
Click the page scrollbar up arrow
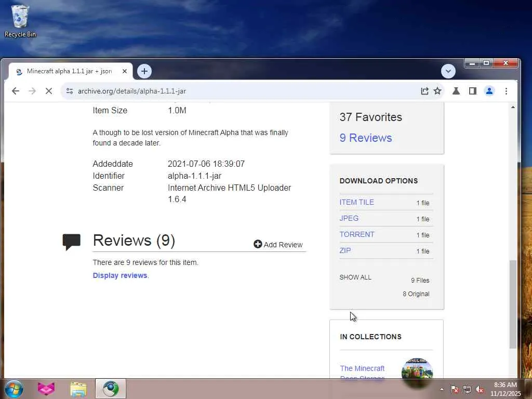point(513,107)
